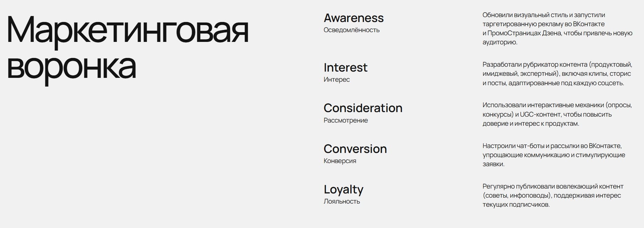Click the paragraph starting "Использовали интерактивные механики"

557,114
